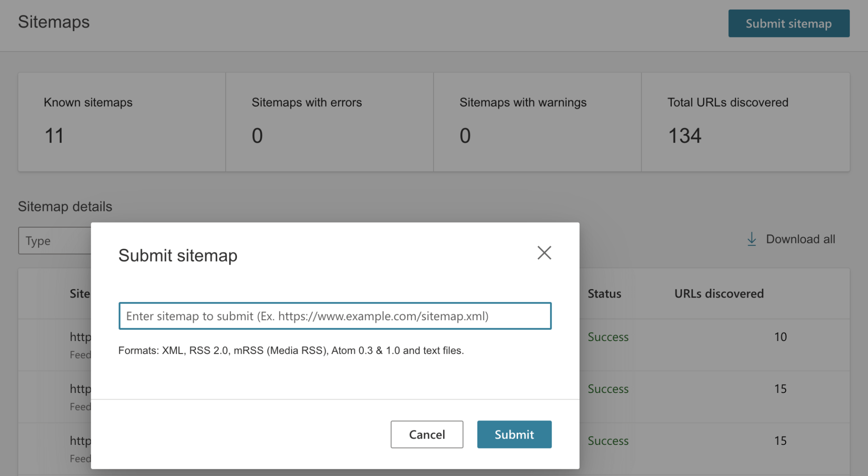Open the Type filter dropdown
Image resolution: width=868 pixels, height=476 pixels.
tap(54, 241)
